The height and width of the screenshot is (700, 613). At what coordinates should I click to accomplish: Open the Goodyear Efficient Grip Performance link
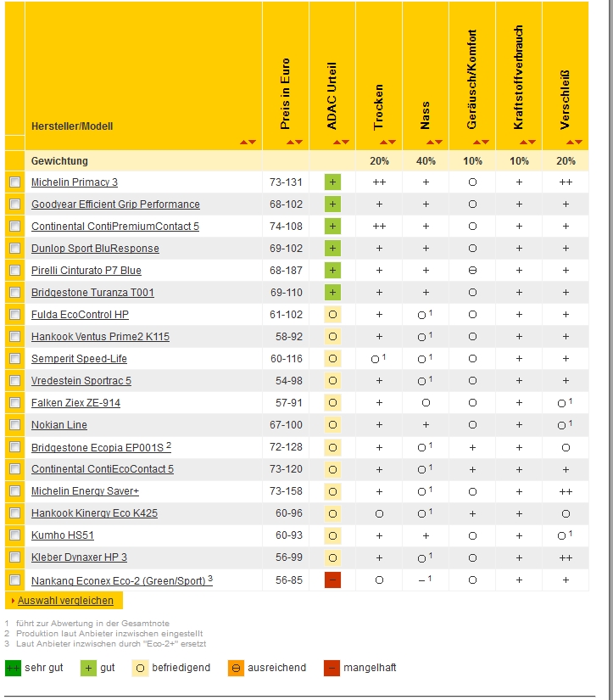[x=115, y=204]
